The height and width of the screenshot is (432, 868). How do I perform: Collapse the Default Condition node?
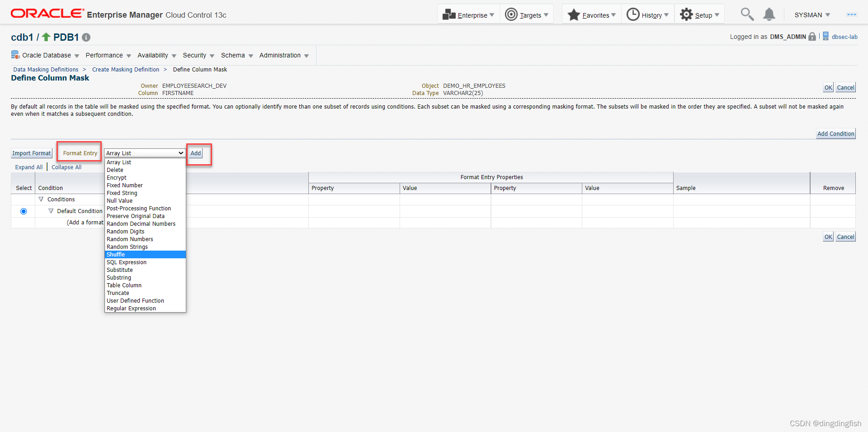click(x=51, y=211)
